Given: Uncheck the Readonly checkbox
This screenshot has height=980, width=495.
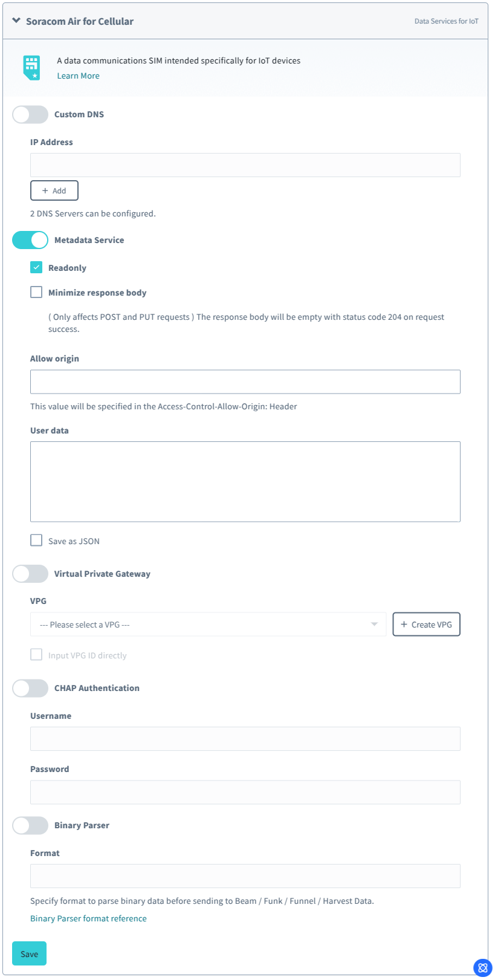Looking at the screenshot, I should 36,267.
